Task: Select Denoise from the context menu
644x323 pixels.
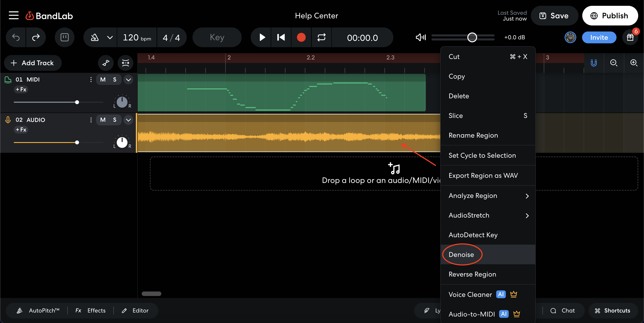Action: (462, 255)
